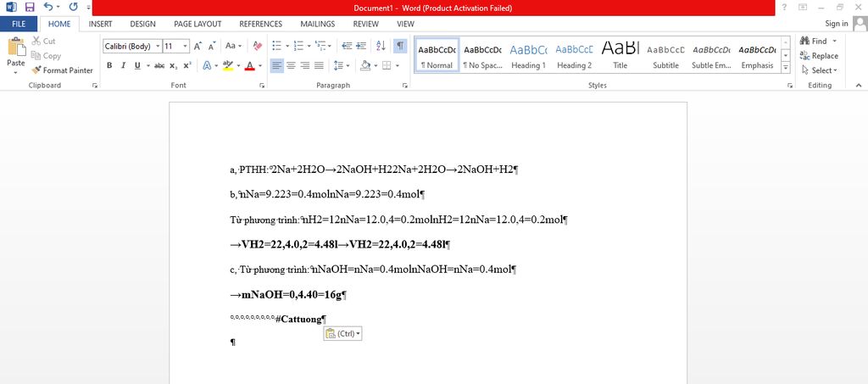
Task: Copy the selection
Action: pyautogui.click(x=46, y=56)
